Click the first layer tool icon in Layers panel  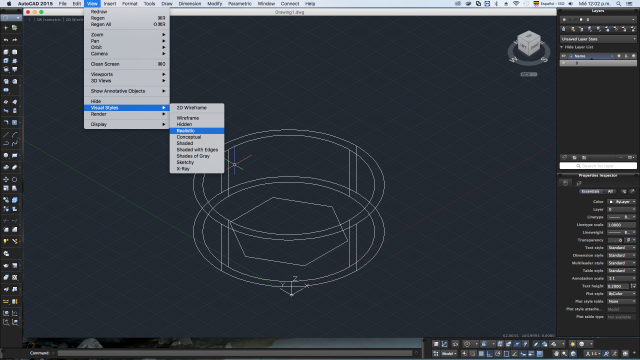564,29
